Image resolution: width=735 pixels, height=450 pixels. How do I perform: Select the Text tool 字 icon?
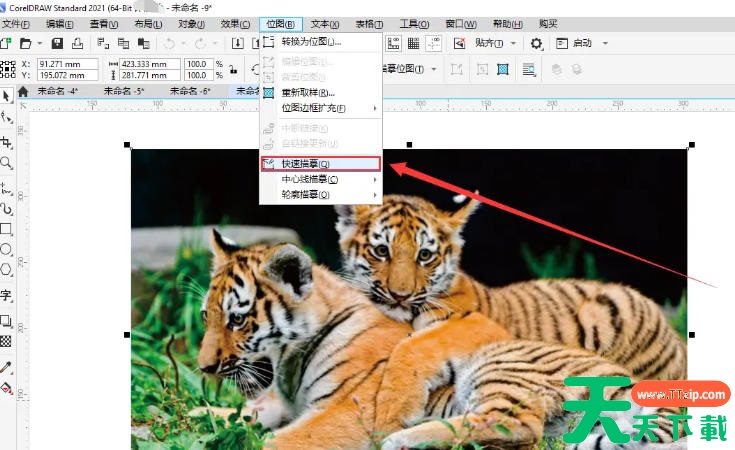coord(6,295)
